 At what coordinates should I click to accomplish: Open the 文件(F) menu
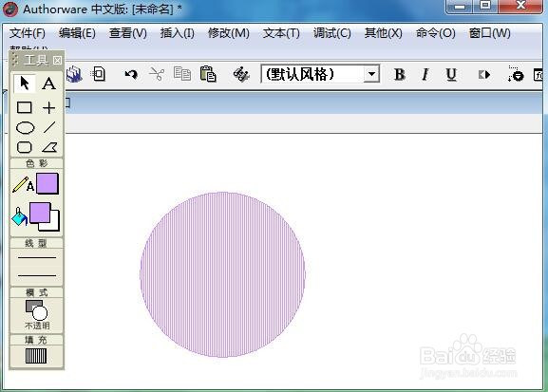tap(28, 33)
